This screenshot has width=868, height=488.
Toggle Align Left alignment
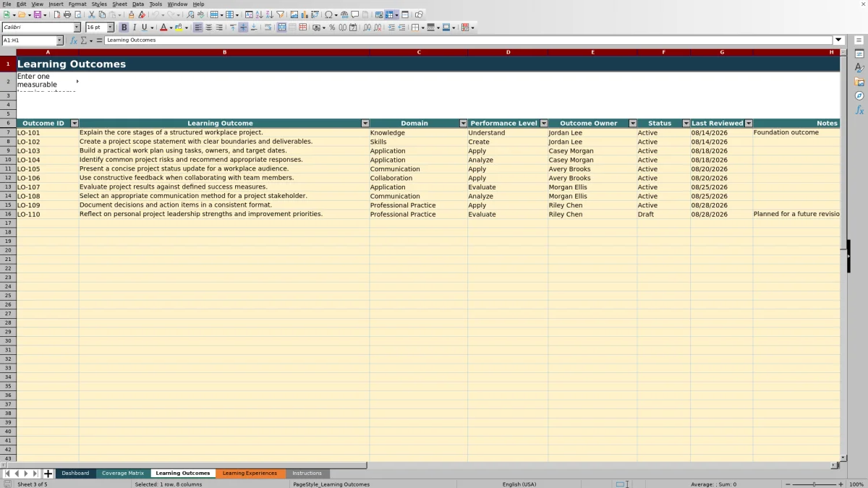[198, 27]
